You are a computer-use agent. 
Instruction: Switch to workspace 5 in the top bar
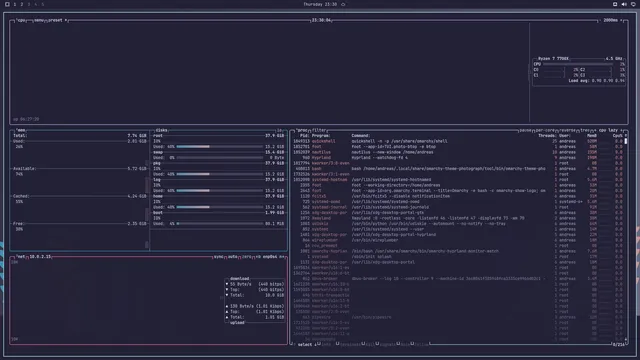coord(42,4)
